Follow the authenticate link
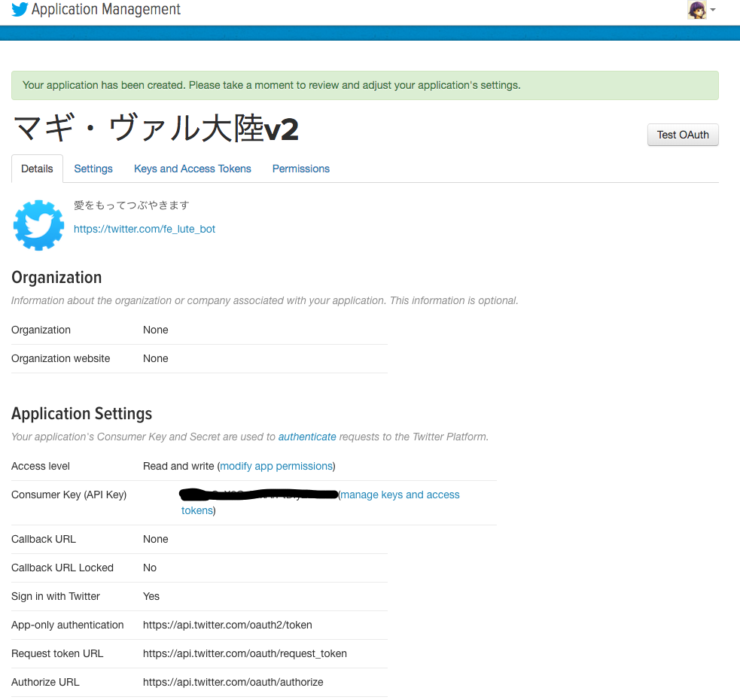 (307, 437)
